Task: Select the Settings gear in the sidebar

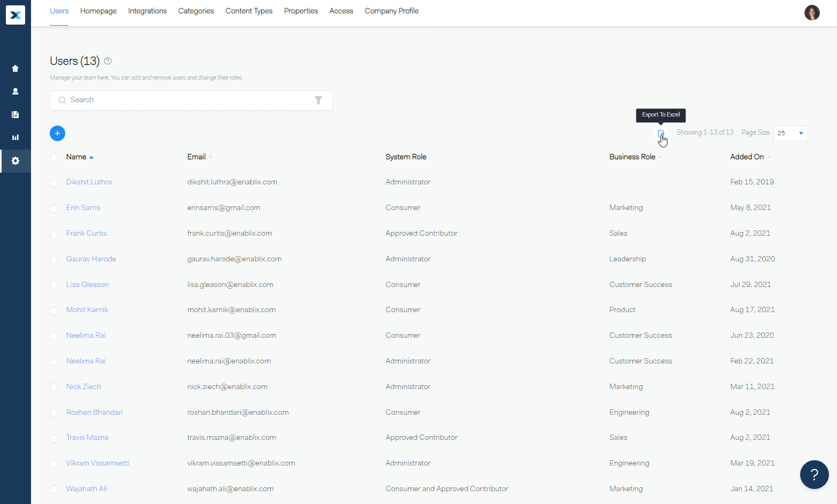Action: pyautogui.click(x=15, y=160)
